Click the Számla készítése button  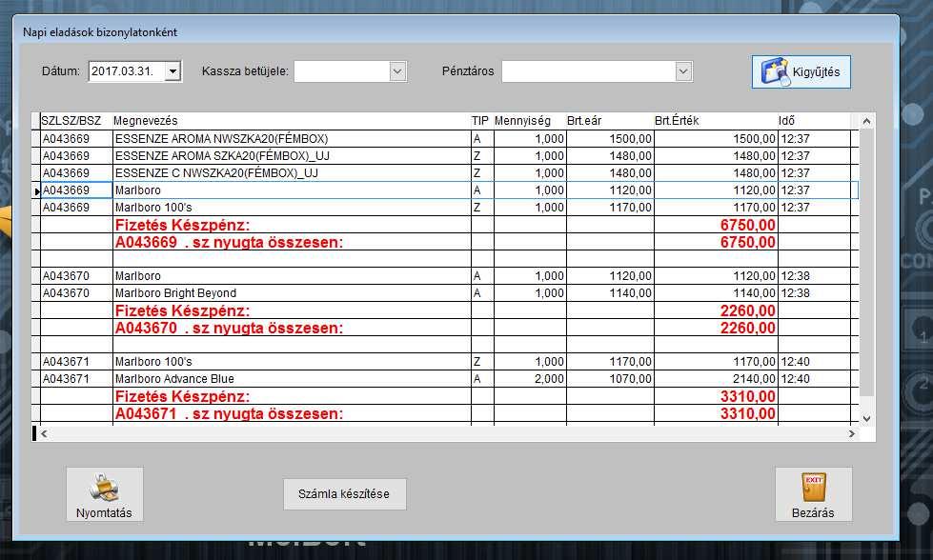[x=345, y=494]
